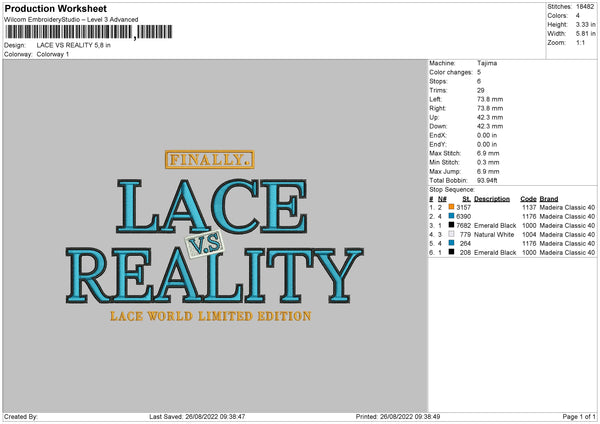Select the Up value 42.3 mm
Screen dimensions: 600x424
(490, 117)
